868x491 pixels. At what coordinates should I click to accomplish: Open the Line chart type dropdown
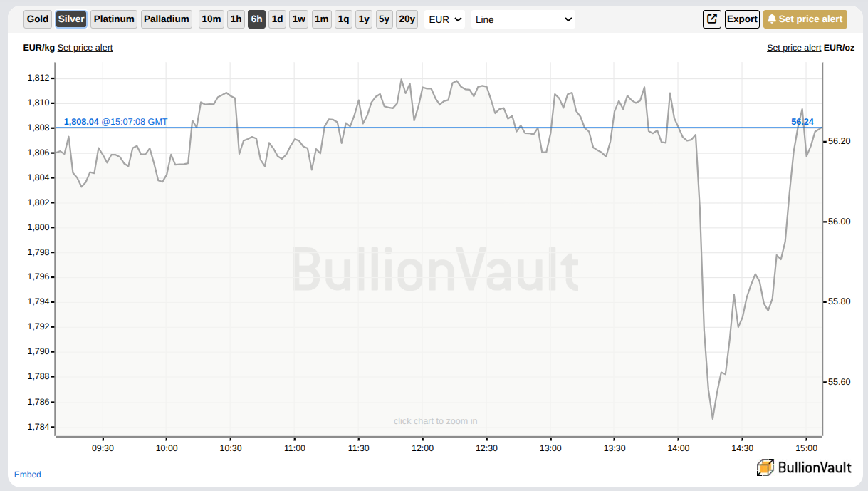point(523,19)
